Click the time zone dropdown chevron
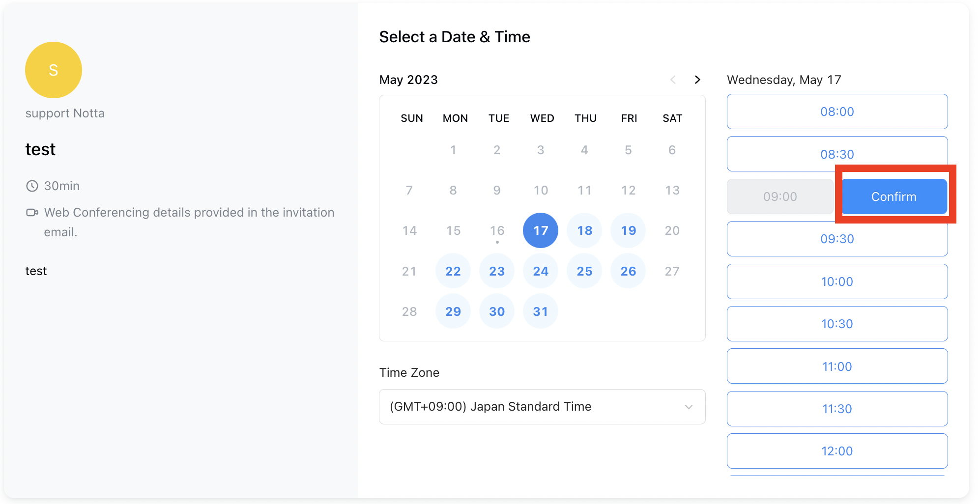This screenshot has width=980, height=504. [x=689, y=407]
